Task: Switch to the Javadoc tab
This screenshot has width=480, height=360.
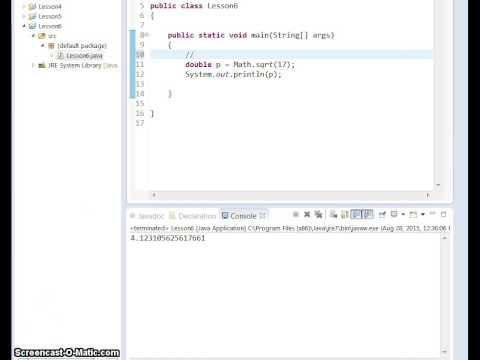Action: point(147,216)
